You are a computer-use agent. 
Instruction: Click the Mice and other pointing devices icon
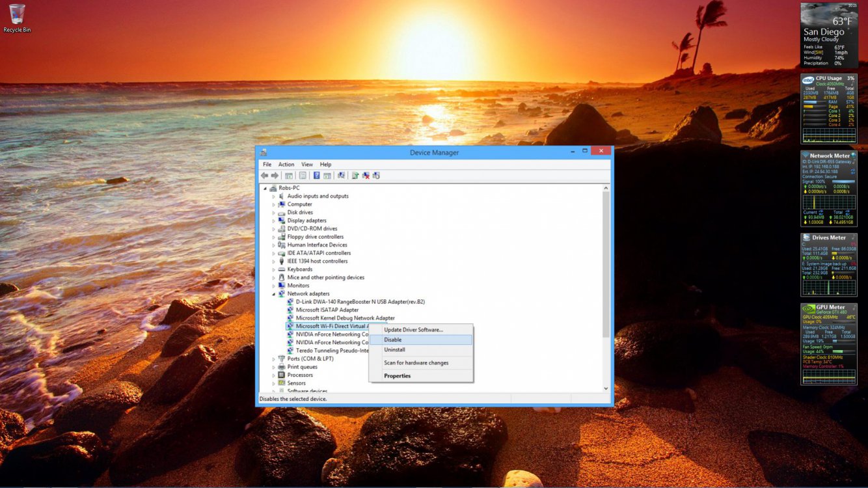point(282,277)
